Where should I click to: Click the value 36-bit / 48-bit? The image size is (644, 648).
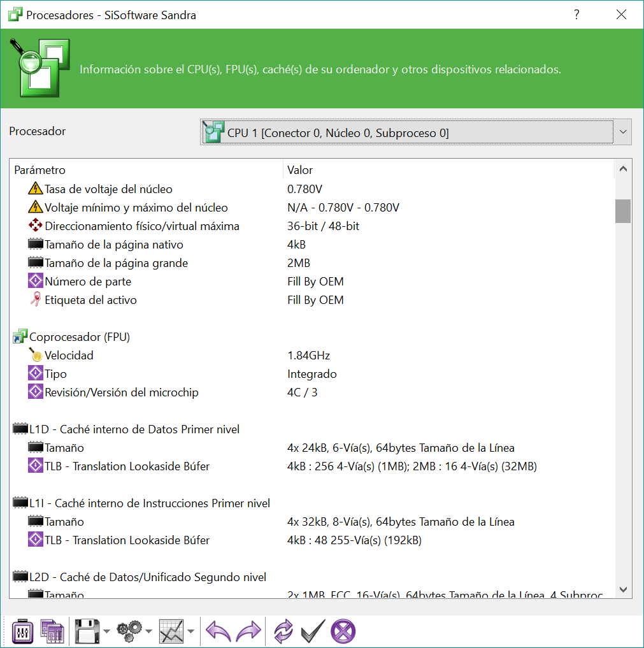(323, 226)
